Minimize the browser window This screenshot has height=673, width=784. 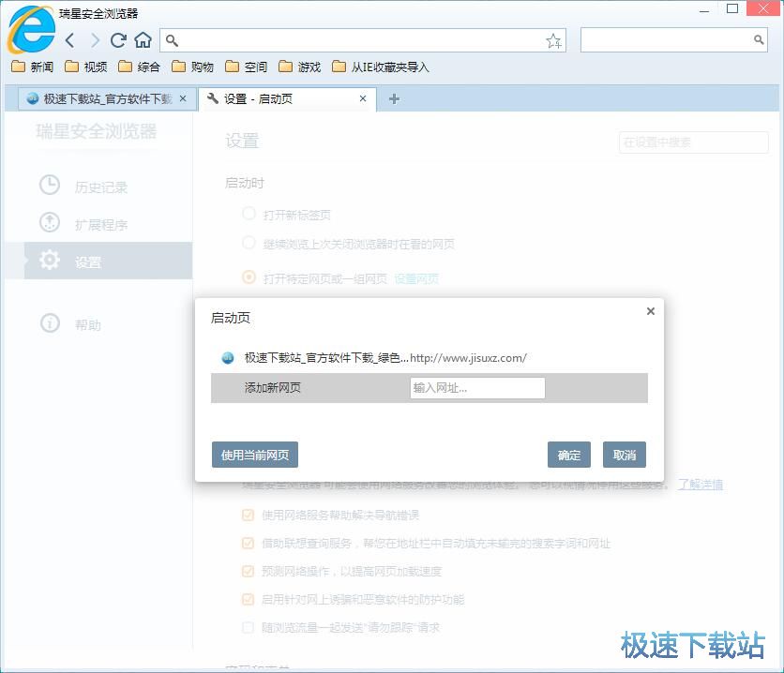click(704, 9)
